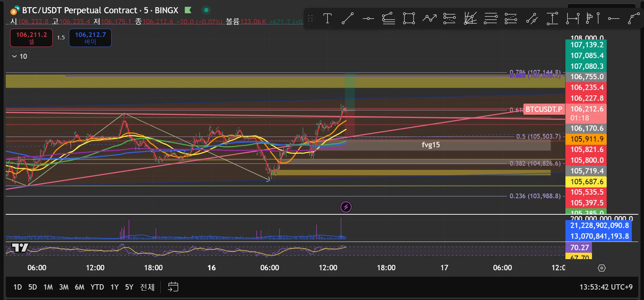Select the Date Range measuring tool
Image resolution: width=644 pixels, height=300 pixels.
point(573,18)
